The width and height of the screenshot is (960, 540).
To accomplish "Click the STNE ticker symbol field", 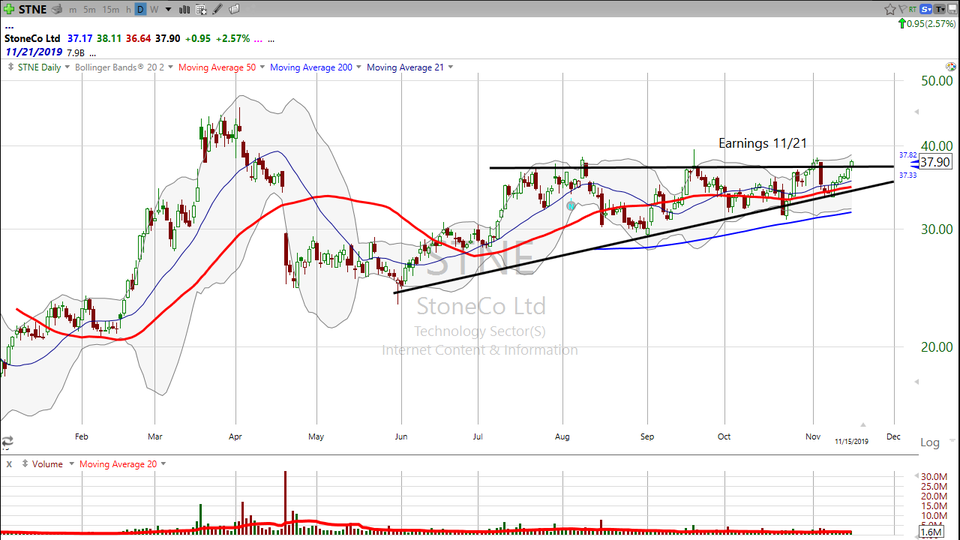I will 32,9.
